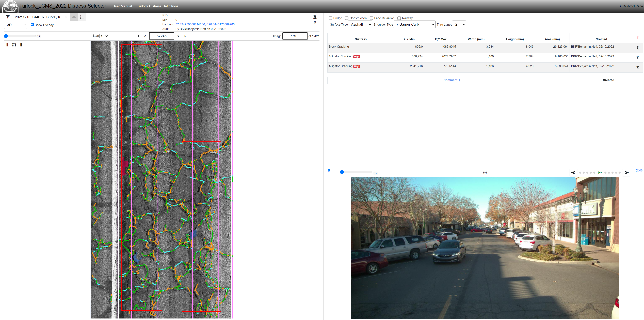Click the map pin location icon
This screenshot has width=644, height=320.
coord(329,171)
